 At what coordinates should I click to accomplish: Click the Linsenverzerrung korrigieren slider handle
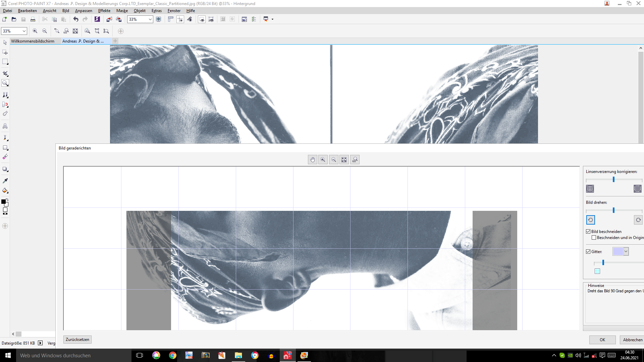point(613,180)
